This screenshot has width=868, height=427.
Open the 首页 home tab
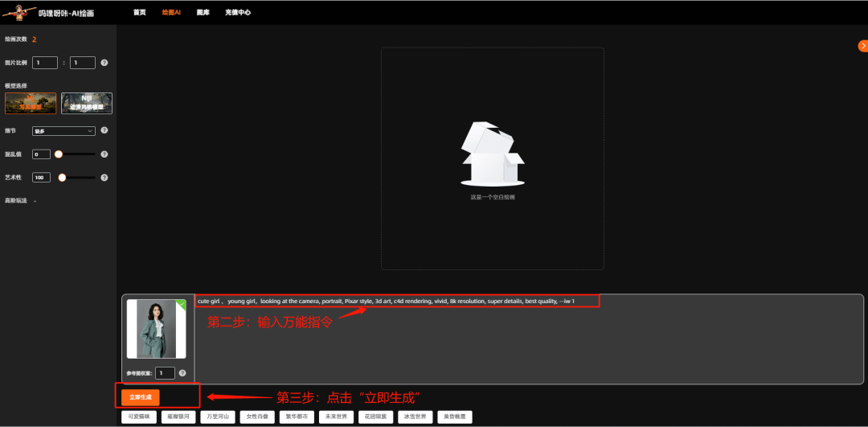click(140, 12)
